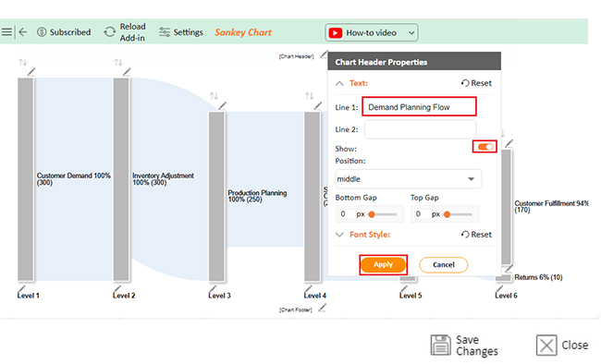The width and height of the screenshot is (601, 364).
Task: Expand the How-to video dropdown arrow
Action: [411, 33]
